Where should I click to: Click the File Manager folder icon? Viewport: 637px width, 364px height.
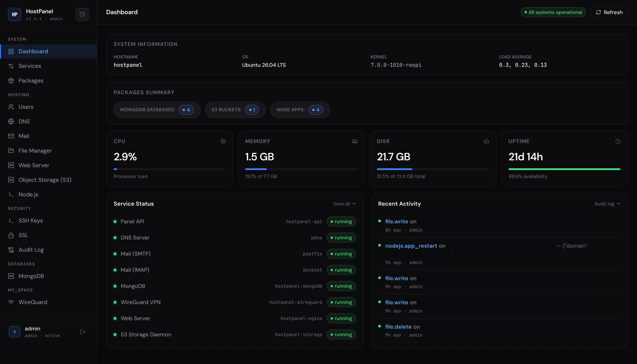pyautogui.click(x=11, y=151)
